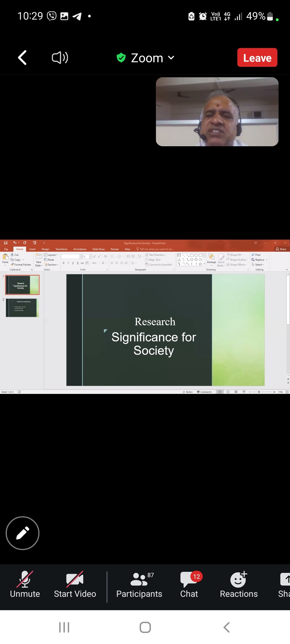Unmute the microphone
Screen dimensions: 290x644
click(x=25, y=584)
